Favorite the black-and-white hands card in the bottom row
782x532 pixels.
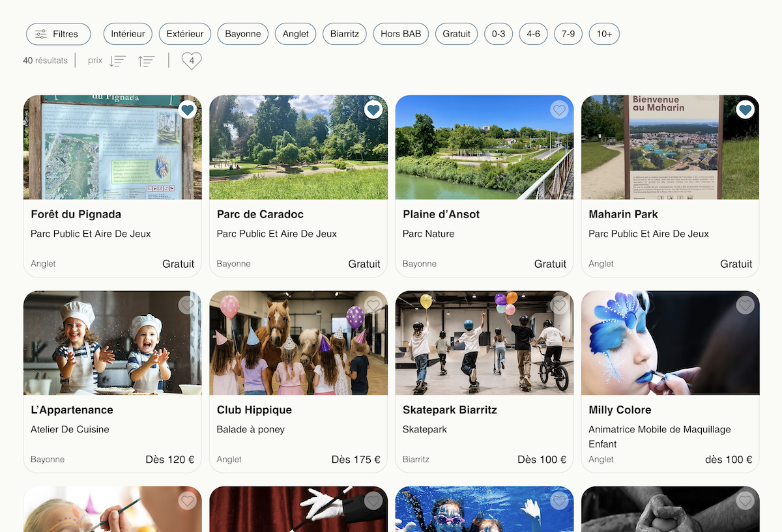point(746,501)
